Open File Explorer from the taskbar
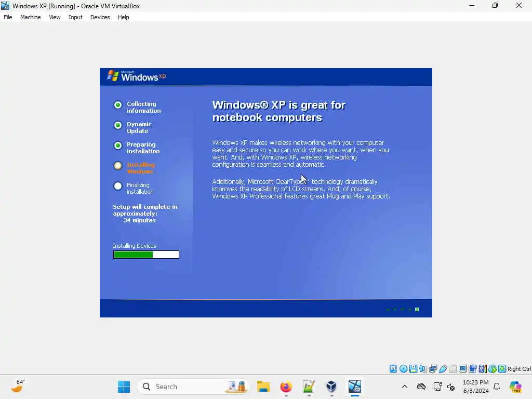This screenshot has width=532, height=399. [263, 387]
